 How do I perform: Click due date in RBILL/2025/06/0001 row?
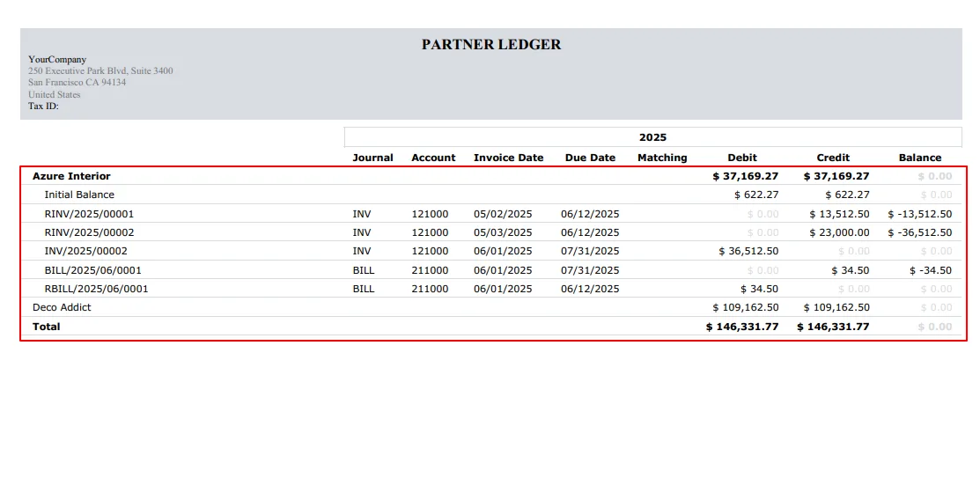(590, 290)
